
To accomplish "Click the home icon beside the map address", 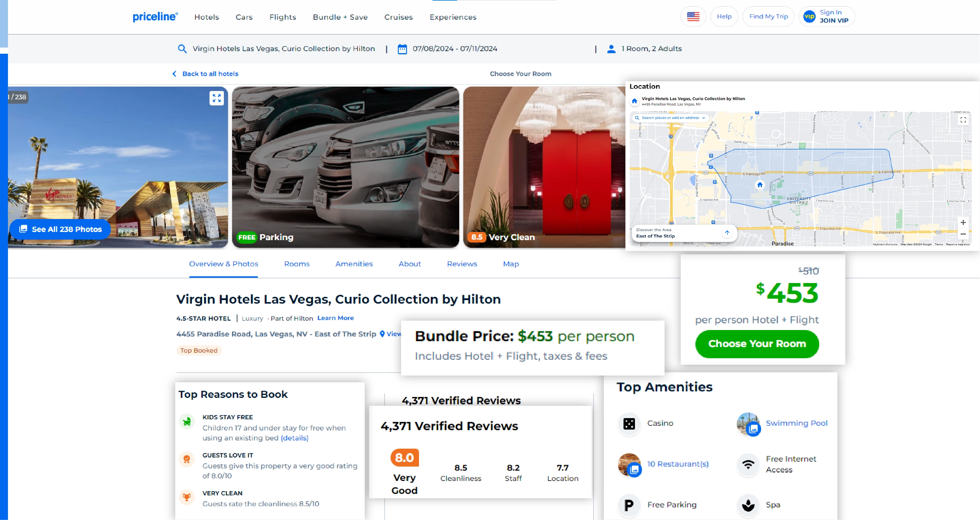I will pyautogui.click(x=634, y=101).
